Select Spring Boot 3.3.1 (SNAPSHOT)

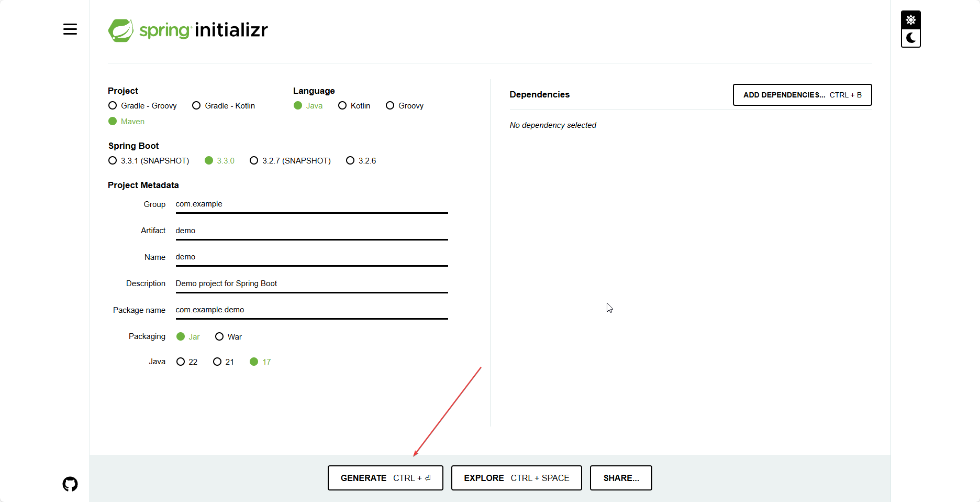pyautogui.click(x=149, y=161)
